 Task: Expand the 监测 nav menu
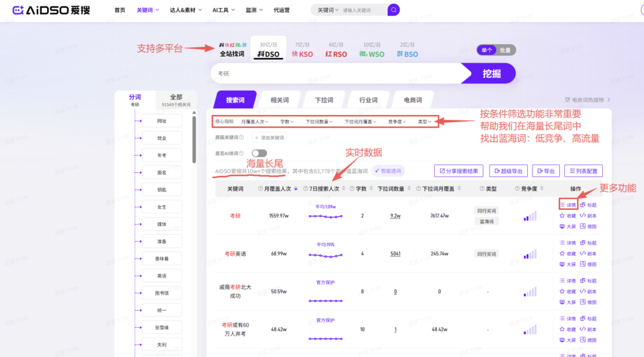(254, 10)
